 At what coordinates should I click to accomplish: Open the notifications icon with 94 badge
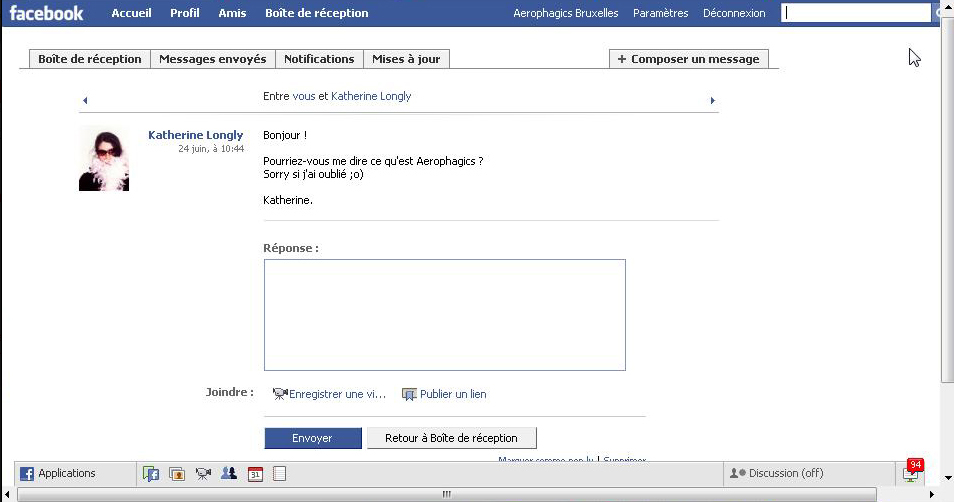tap(911, 473)
